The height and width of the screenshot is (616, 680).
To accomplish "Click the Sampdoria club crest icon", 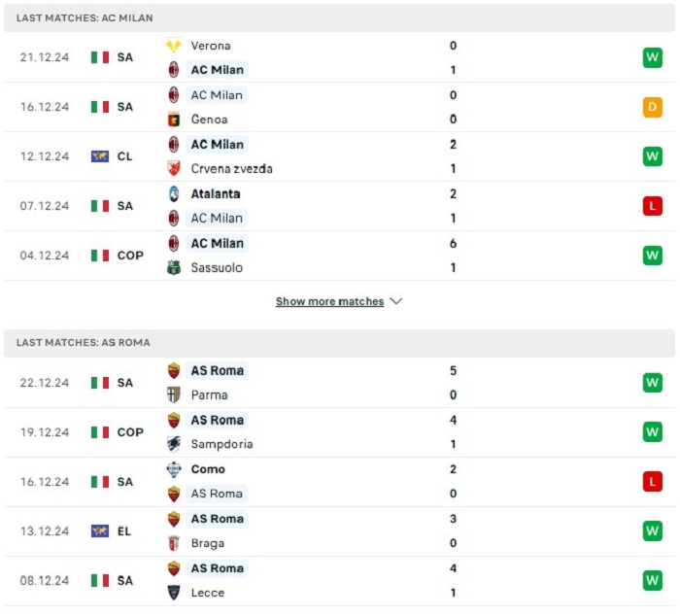I will tap(174, 444).
